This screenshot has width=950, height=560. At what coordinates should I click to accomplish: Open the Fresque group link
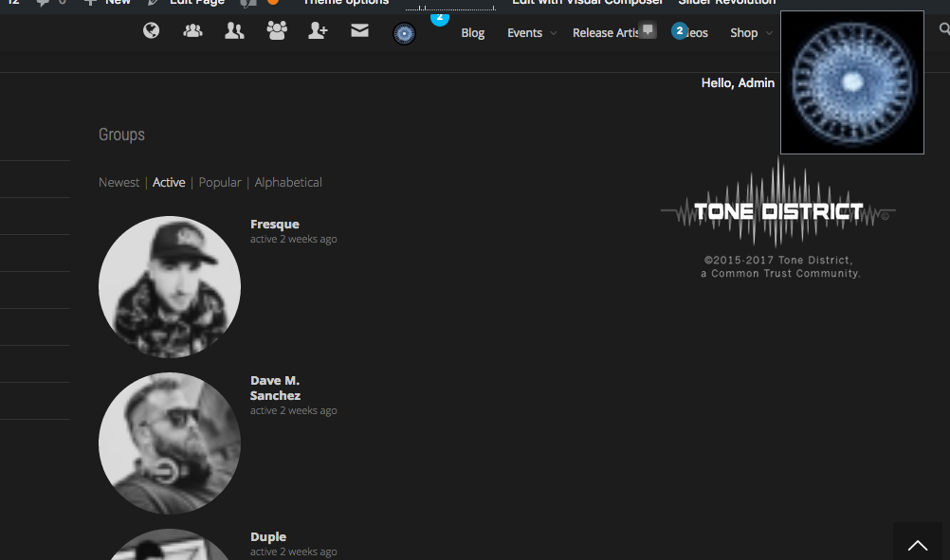(x=274, y=224)
